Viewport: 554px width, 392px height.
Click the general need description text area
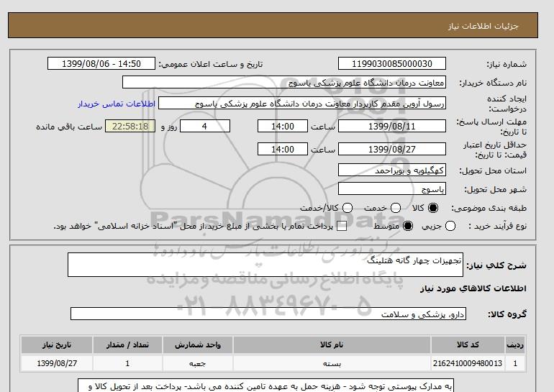coord(265,265)
